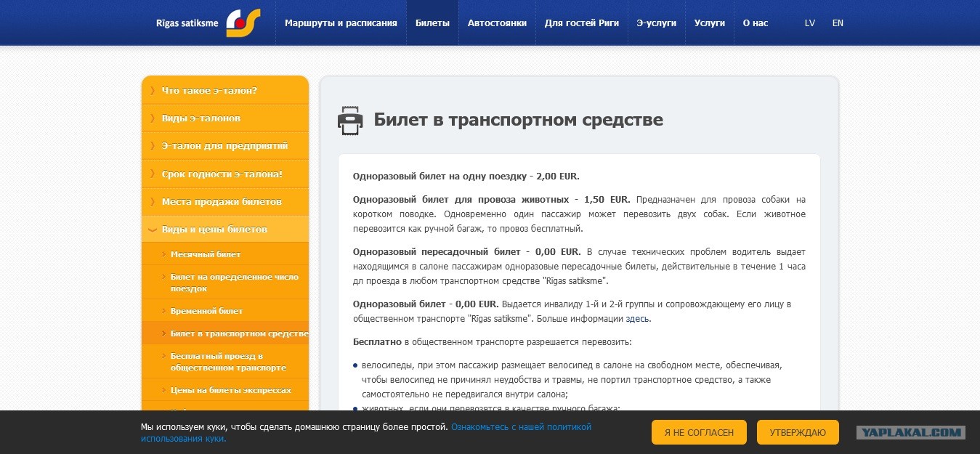Open the О нас menu item
Screen dimensions: 980x454
tap(755, 23)
